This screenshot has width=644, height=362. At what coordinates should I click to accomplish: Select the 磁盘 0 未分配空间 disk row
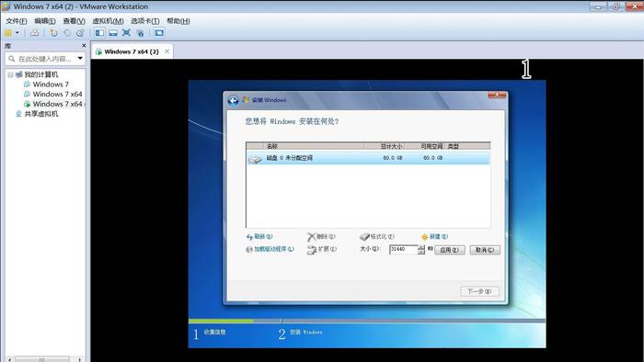368,158
